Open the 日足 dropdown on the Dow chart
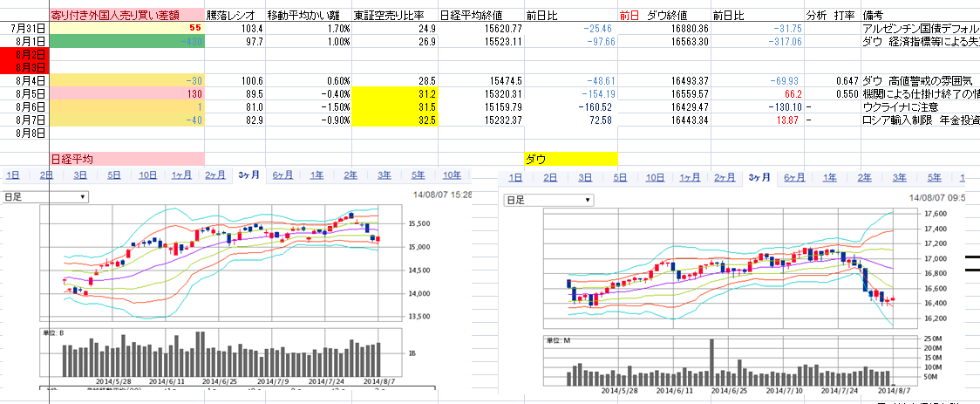 coord(548,201)
